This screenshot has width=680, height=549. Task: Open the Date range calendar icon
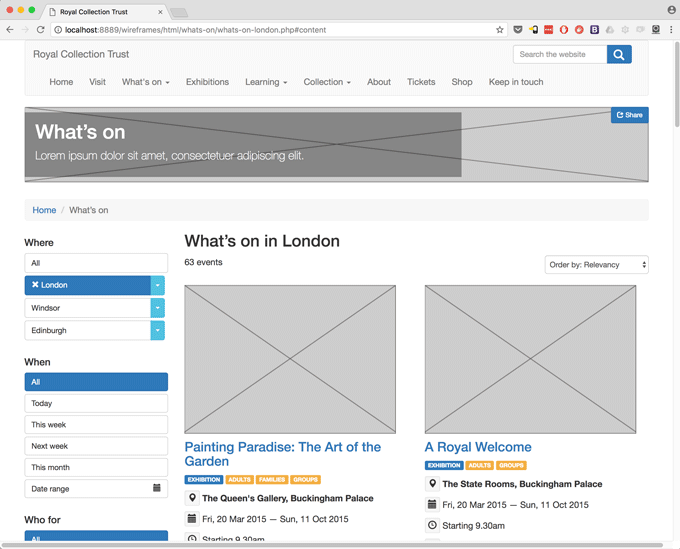point(157,488)
